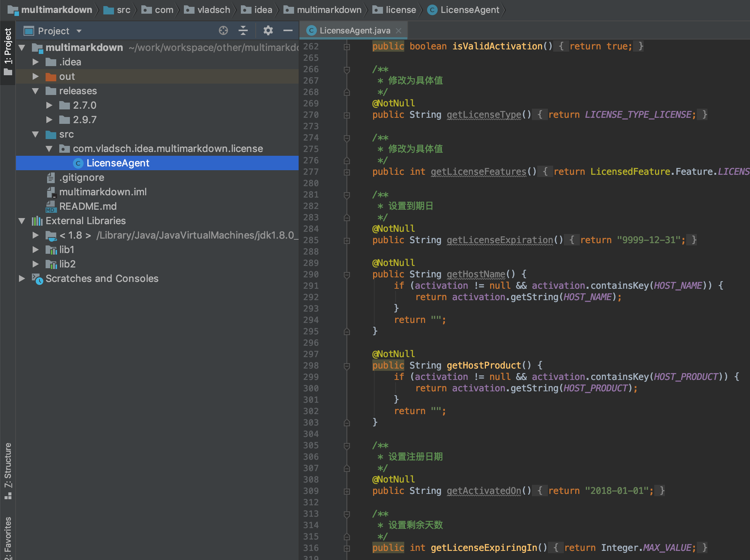Open Project panel settings gear
Viewport: 750px width, 560px height.
(268, 30)
